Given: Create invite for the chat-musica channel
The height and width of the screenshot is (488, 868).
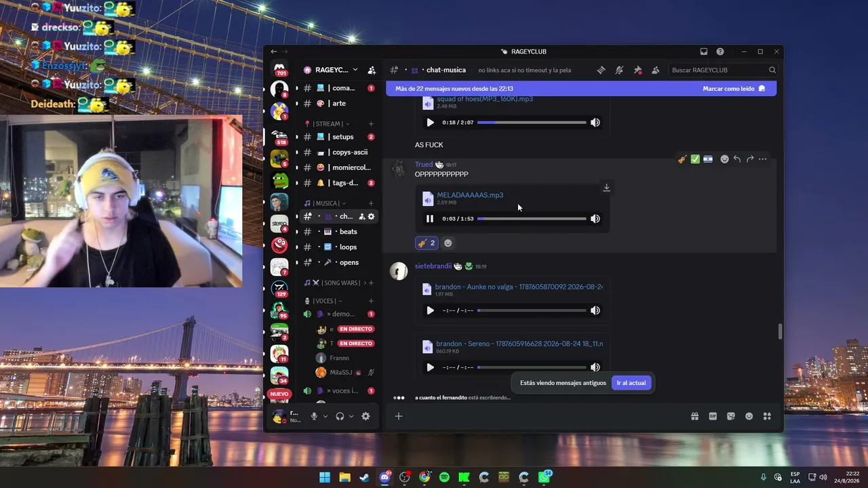Looking at the screenshot, I should (x=362, y=216).
